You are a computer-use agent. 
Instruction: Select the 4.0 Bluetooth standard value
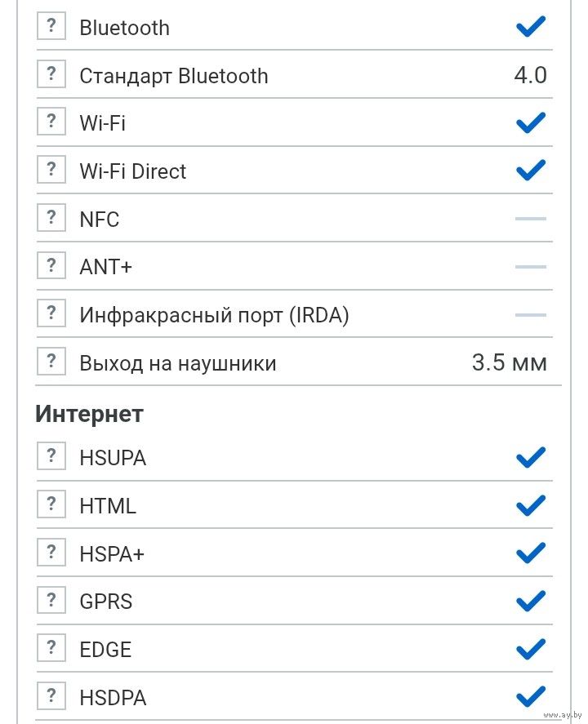pos(530,75)
